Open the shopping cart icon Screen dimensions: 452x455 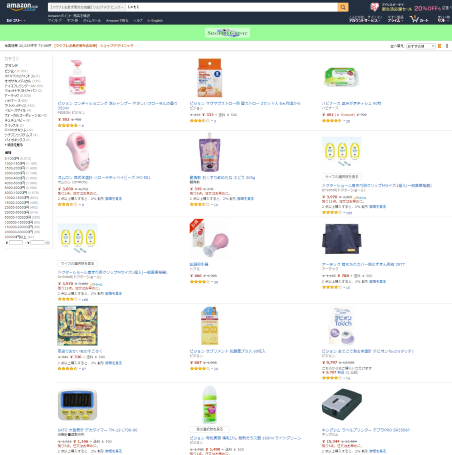[x=419, y=19]
